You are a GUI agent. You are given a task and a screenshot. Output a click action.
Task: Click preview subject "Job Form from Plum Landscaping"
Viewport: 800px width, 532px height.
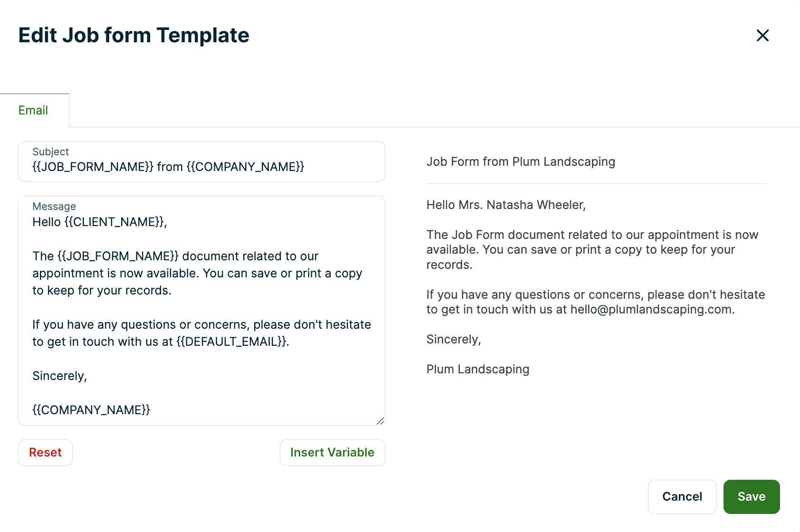[x=521, y=162]
